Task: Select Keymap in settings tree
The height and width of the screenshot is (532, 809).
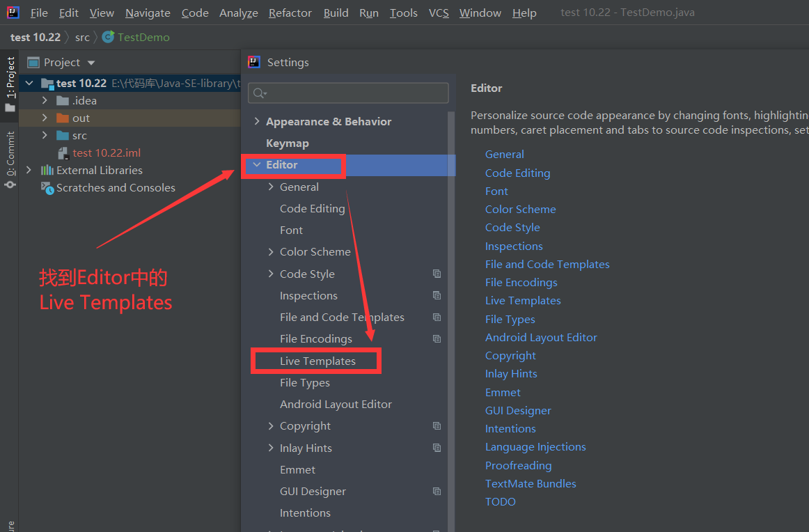Action: coord(288,143)
